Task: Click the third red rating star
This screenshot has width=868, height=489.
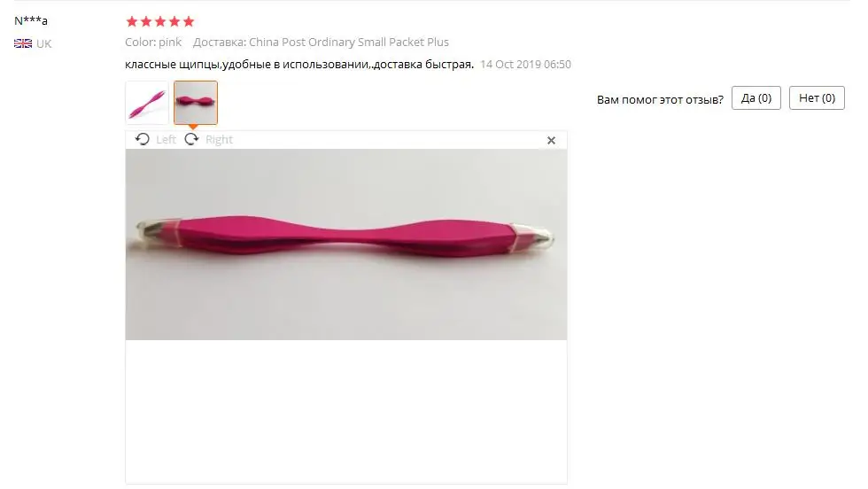Action: pos(160,21)
